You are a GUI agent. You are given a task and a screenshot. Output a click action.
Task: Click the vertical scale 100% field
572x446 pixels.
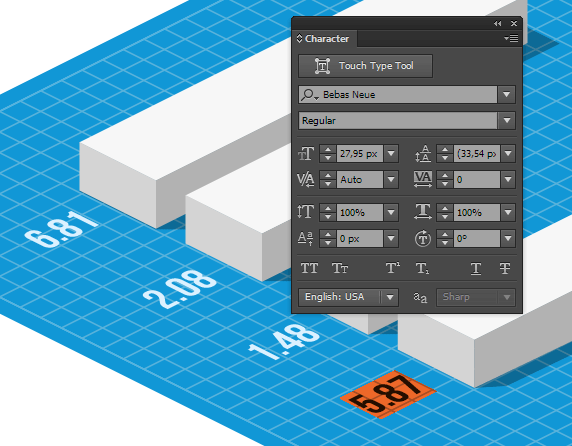point(360,213)
